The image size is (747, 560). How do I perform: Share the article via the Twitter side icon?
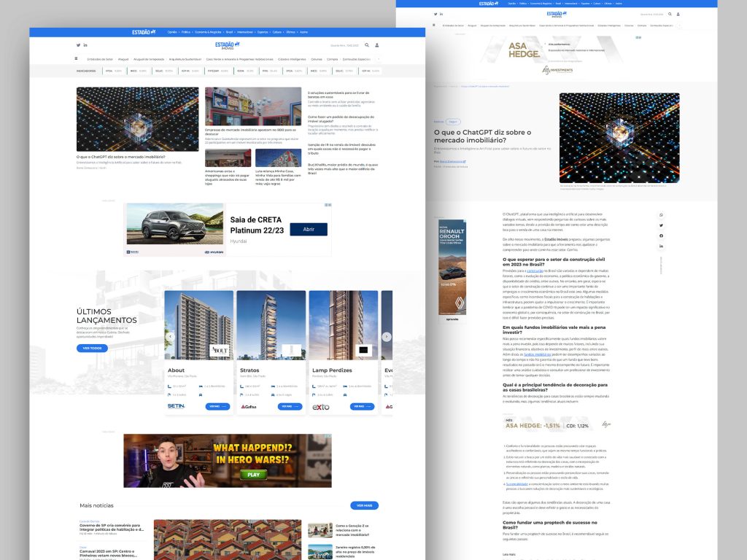click(x=661, y=226)
